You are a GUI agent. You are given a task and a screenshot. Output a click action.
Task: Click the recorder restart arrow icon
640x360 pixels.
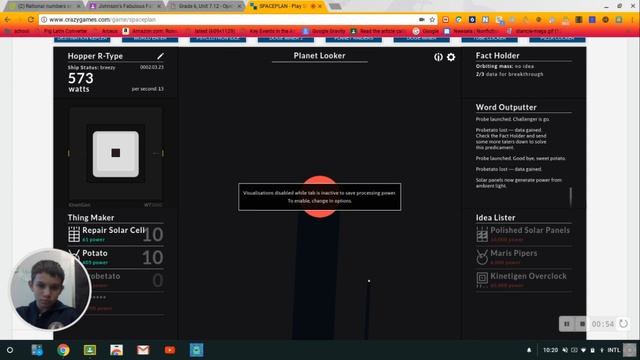[623, 324]
